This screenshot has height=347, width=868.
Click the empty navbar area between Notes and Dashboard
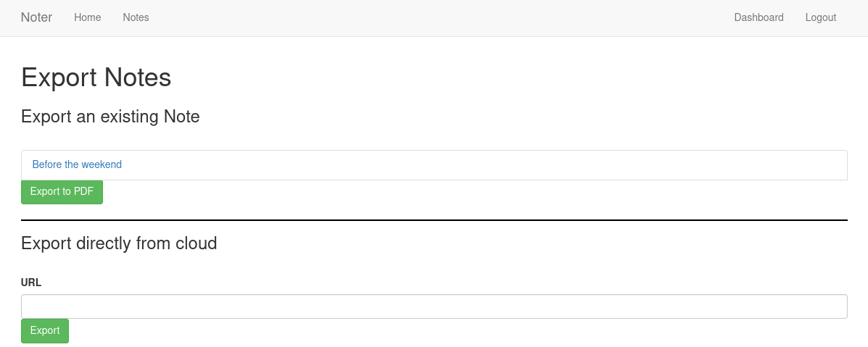point(435,17)
